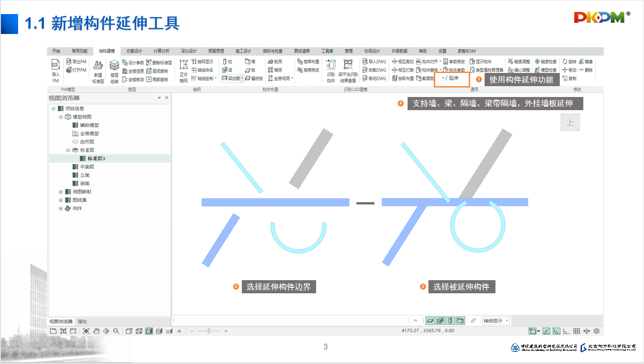Viewport: 644px width, 364px height.
Task: Click the 识别构件 recognize component tool
Action: pos(331,71)
